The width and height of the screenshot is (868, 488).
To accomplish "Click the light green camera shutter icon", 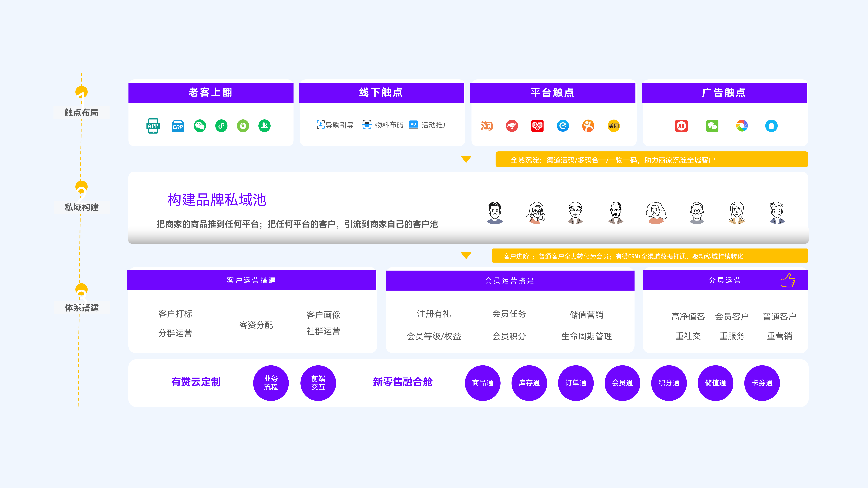I will coord(243,126).
